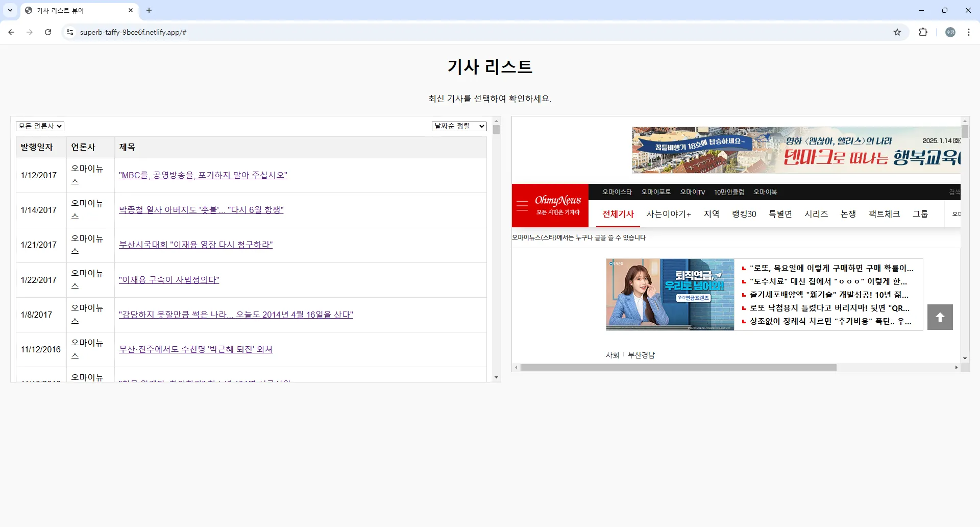Open article "이재용 구속이 사법정의다"
980x527 pixels.
pos(169,280)
